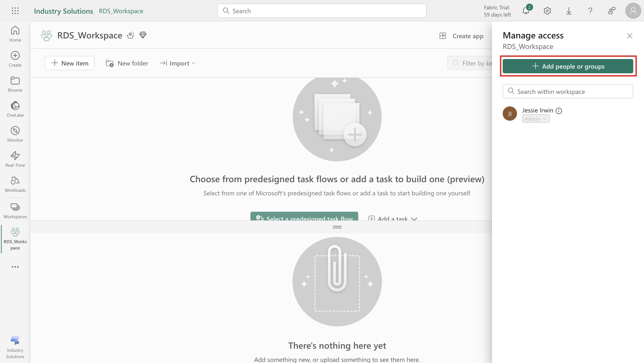This screenshot has width=644, height=363.
Task: Open the feedback icon
Action: coord(612,11)
